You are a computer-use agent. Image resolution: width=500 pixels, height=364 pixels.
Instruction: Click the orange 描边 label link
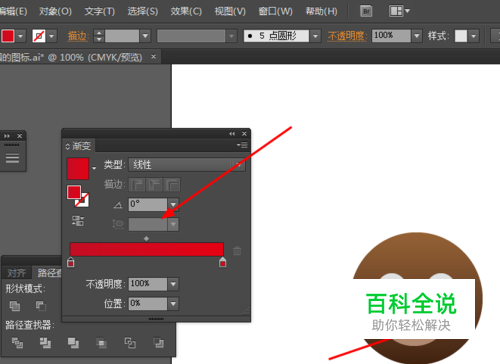(x=78, y=36)
